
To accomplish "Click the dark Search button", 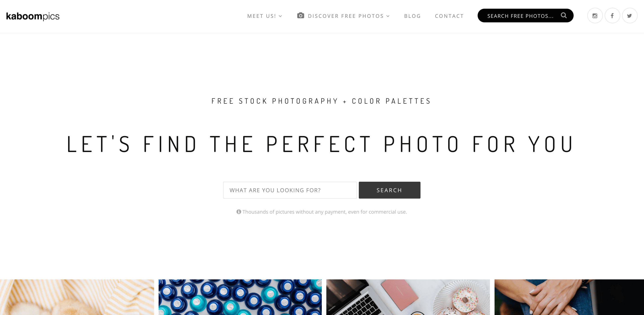I will point(389,190).
